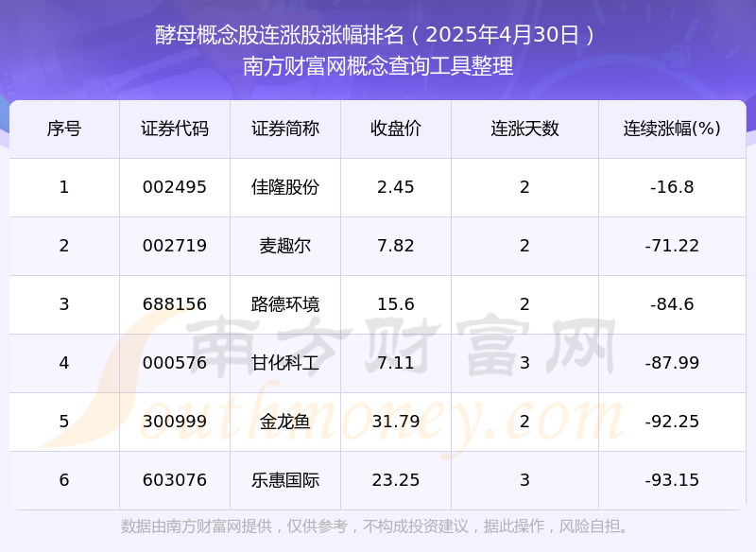
Task: Click the 连涨天数 cell in the 甘化科工 row
Action: pyautogui.click(x=524, y=363)
